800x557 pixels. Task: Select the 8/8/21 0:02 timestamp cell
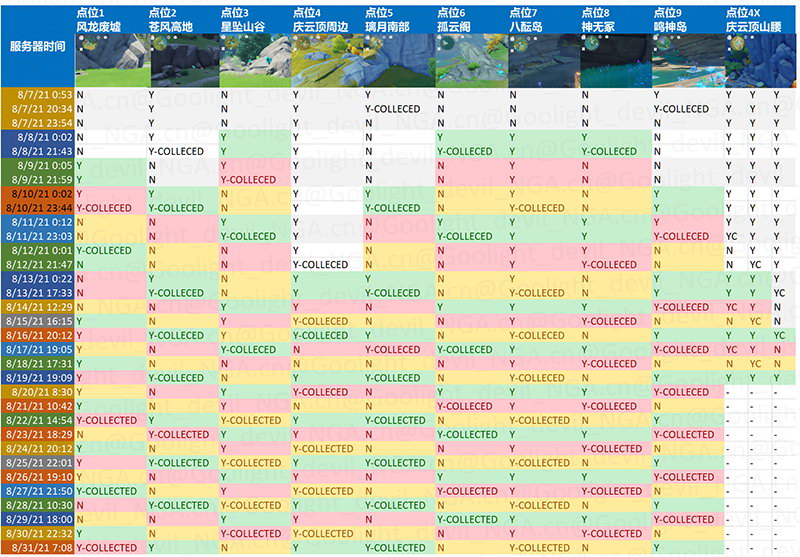tap(38, 137)
